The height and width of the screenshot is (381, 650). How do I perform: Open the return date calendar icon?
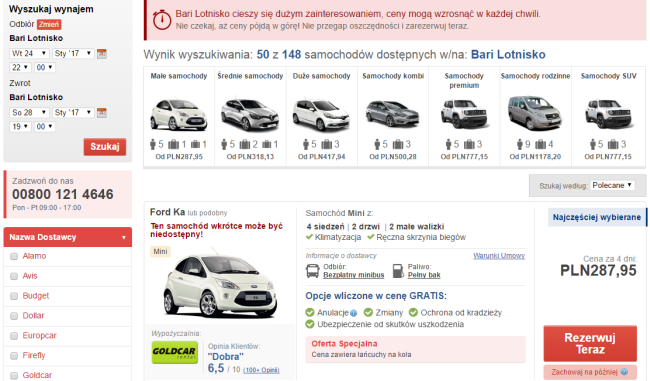tap(102, 112)
